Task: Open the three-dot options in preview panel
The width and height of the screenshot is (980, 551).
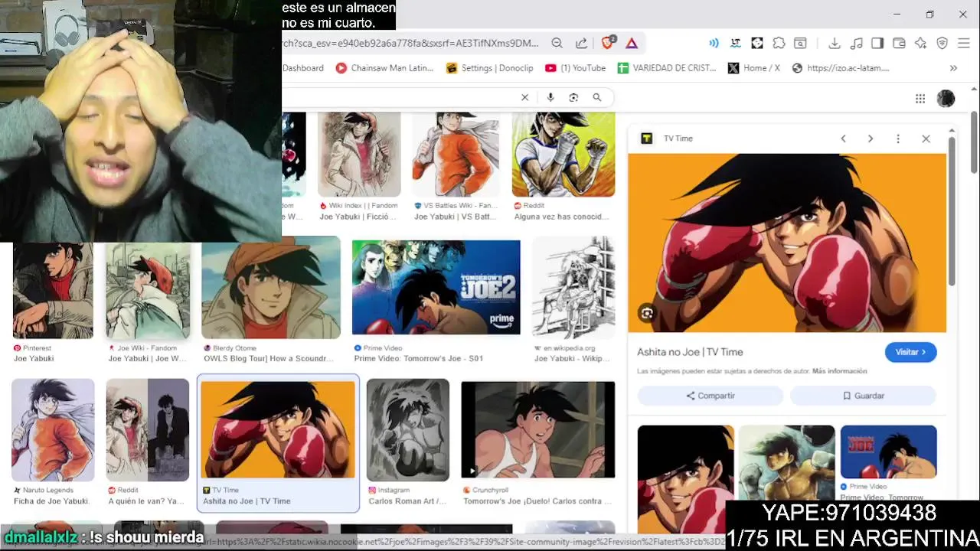Action: pyautogui.click(x=898, y=139)
